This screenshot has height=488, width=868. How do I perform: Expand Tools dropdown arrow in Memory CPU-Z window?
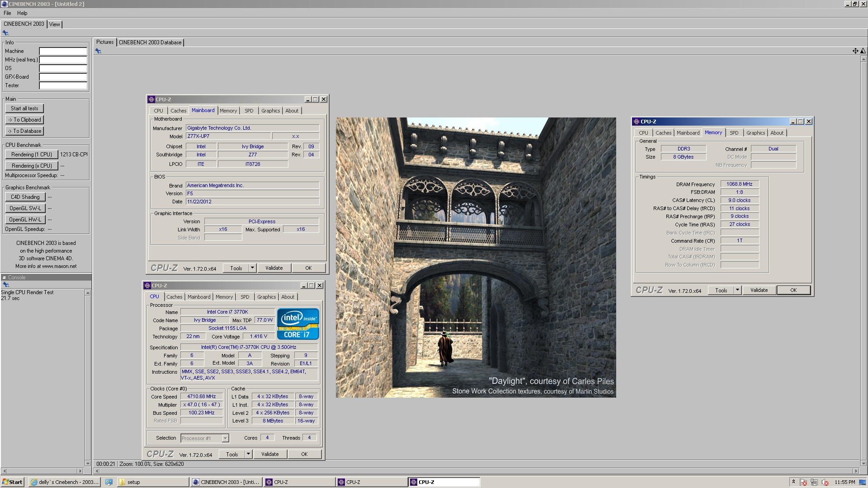click(737, 290)
